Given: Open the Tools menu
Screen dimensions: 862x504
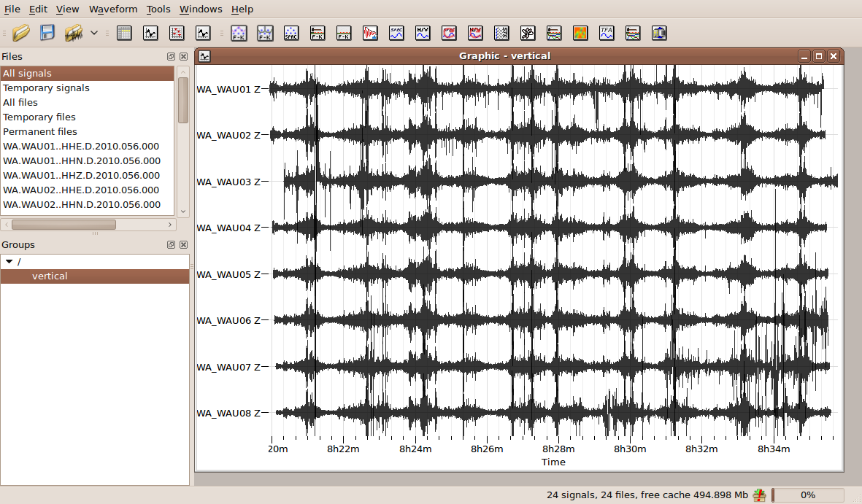Looking at the screenshot, I should (x=158, y=9).
